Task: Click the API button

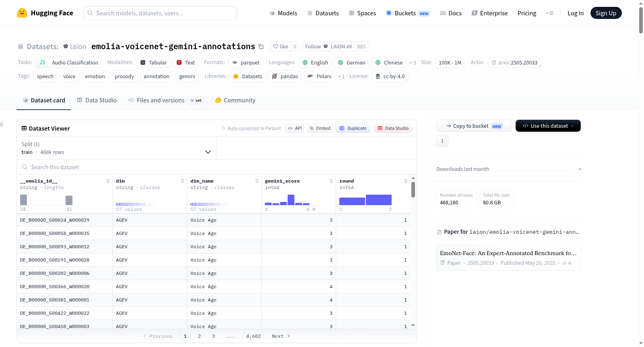Action: tap(295, 128)
